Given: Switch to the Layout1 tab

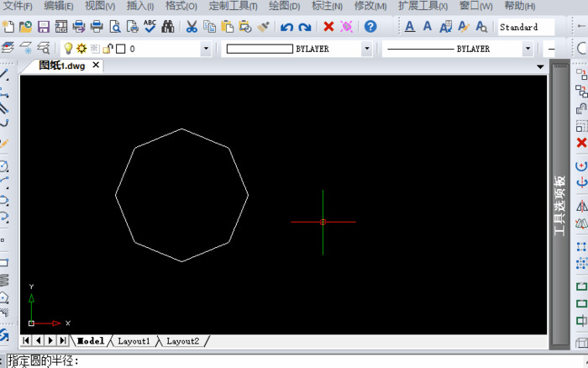Looking at the screenshot, I should [134, 341].
